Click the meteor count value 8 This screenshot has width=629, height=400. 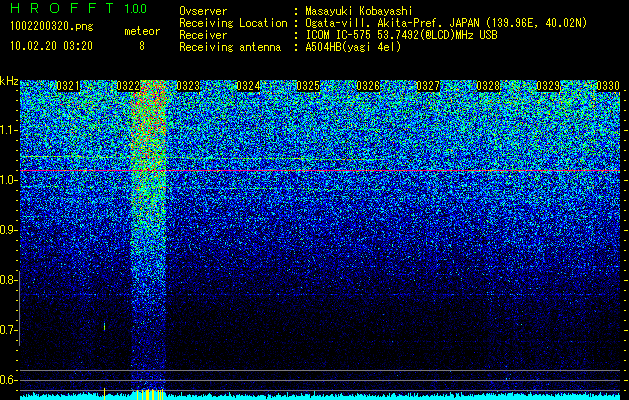142,46
